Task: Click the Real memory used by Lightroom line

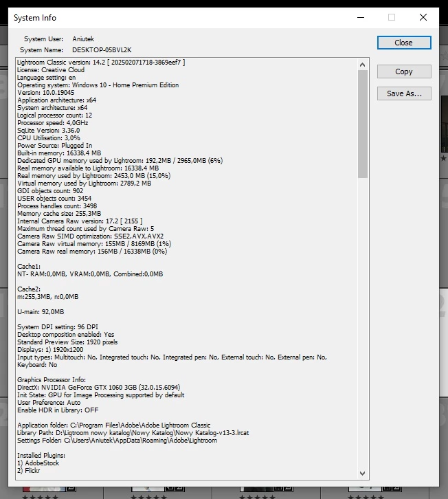Action: point(94,176)
